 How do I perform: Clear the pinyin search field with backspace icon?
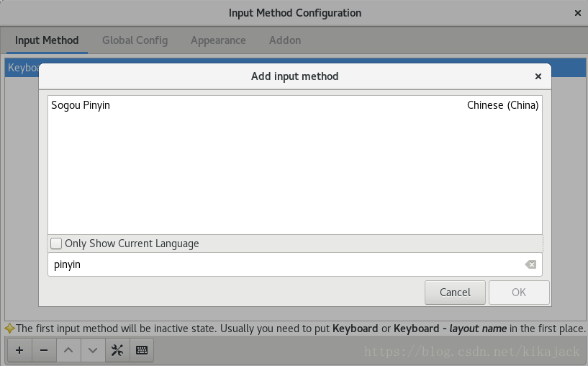[x=530, y=264]
